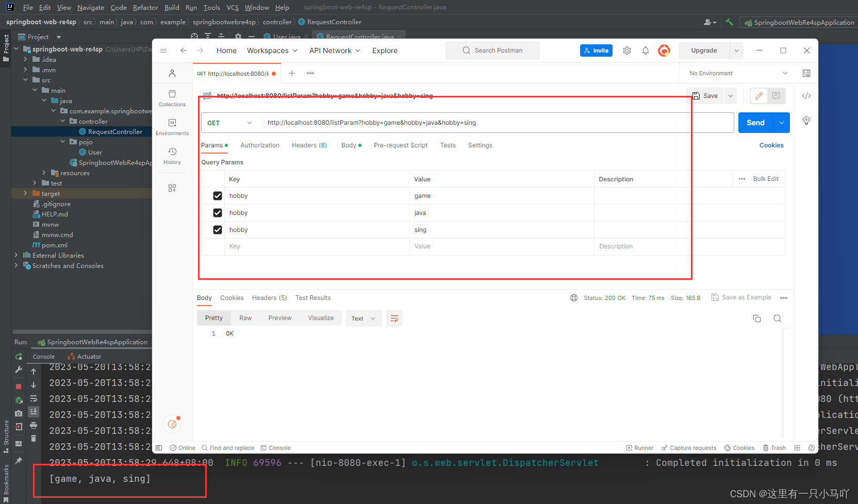Screen dimensions: 858x504
Task: Open Postman notifications bell
Action: tap(646, 51)
